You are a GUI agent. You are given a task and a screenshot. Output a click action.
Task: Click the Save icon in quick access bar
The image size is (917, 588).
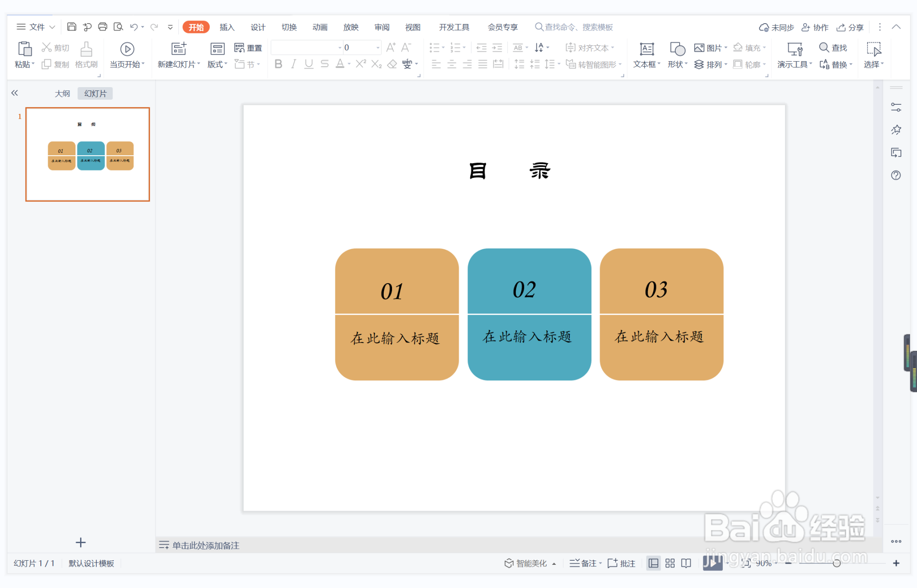71,27
